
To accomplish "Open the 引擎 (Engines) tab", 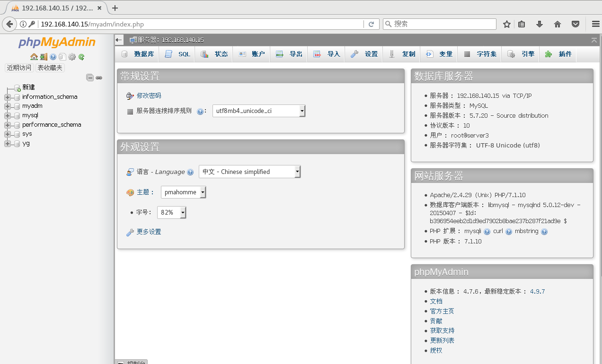I will tap(521, 54).
